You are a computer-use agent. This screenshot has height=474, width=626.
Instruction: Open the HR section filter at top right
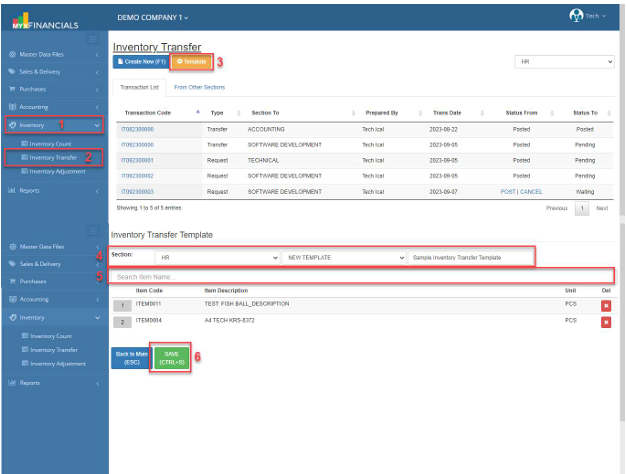point(563,62)
